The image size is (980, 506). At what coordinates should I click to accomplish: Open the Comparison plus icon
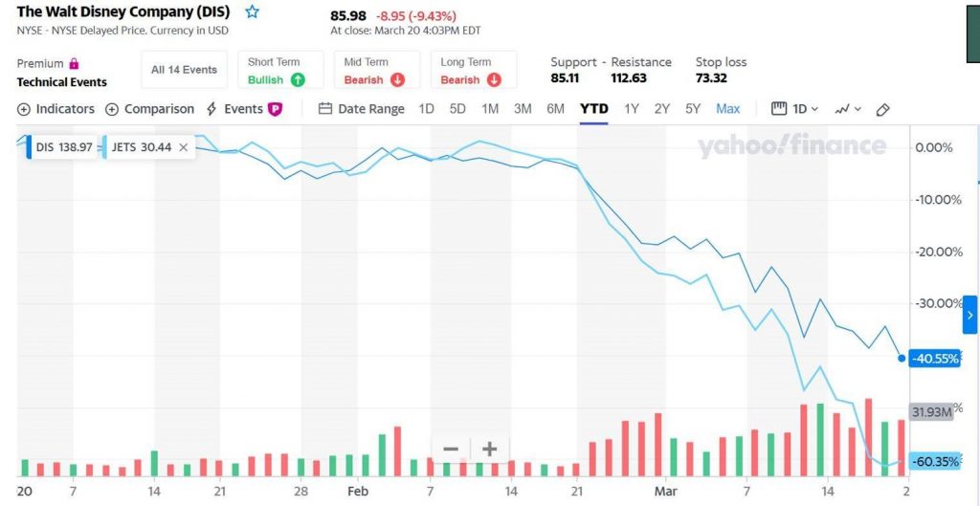pyautogui.click(x=111, y=109)
